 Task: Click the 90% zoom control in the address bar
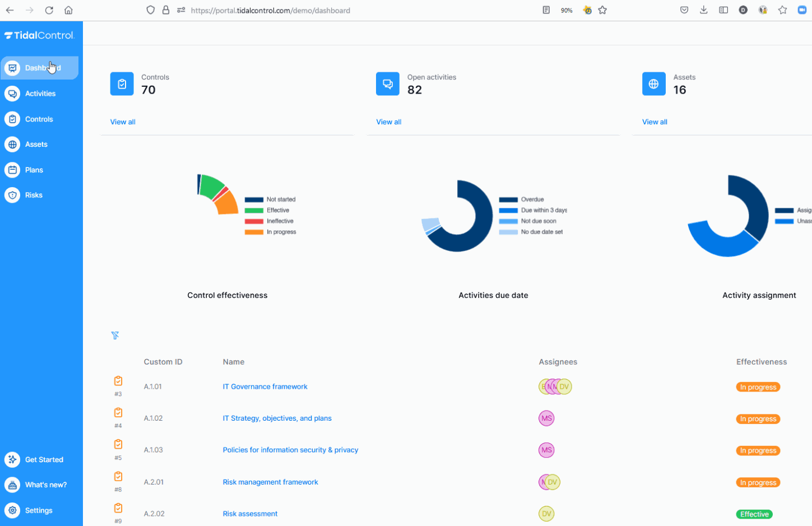[567, 10]
